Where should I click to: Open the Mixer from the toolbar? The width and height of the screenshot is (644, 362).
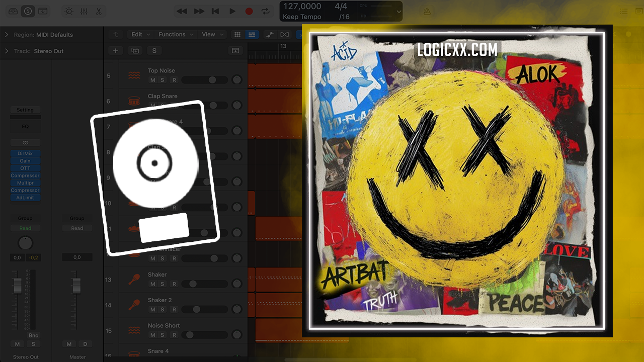pyautogui.click(x=84, y=11)
